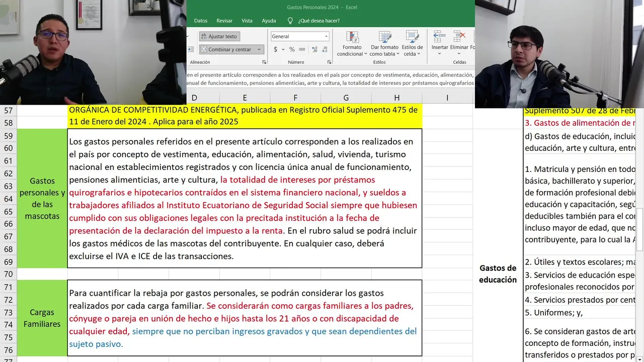The image size is (644, 362).
Task: Click the lightbulb Tell Me icon
Action: 290,21
